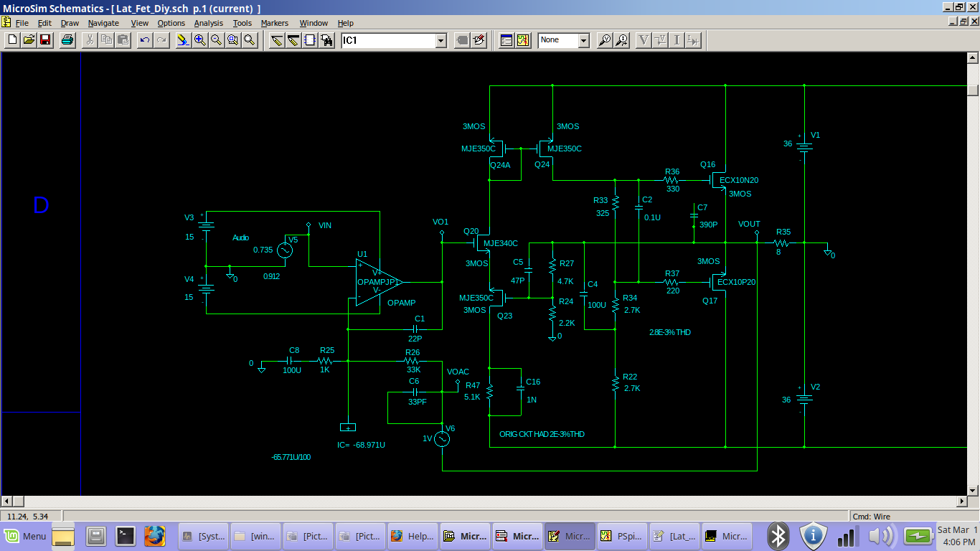Click the ORIG CKT HAD 2E-3%THD note
The height and width of the screenshot is (551, 980).
click(542, 434)
